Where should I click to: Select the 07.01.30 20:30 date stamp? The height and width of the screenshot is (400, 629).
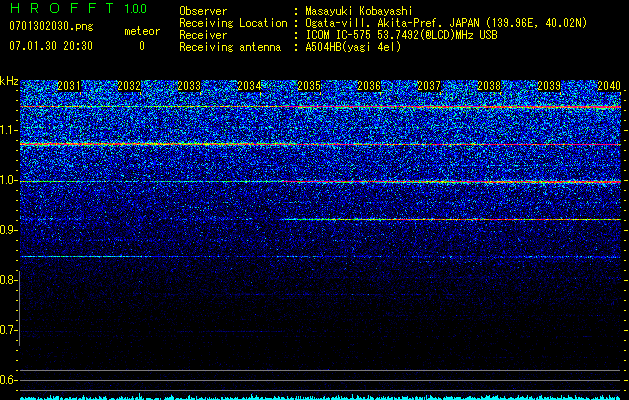coord(50,46)
